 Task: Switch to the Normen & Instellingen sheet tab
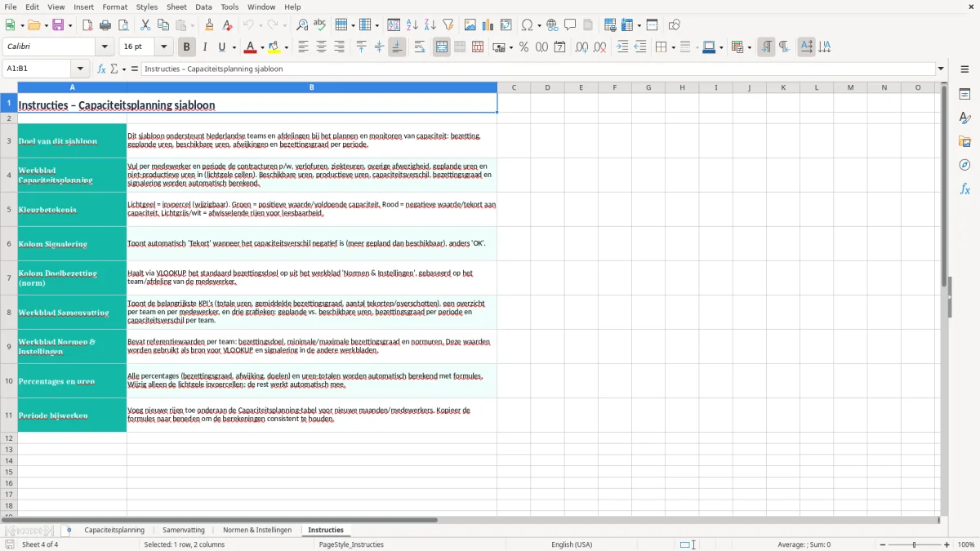point(257,530)
